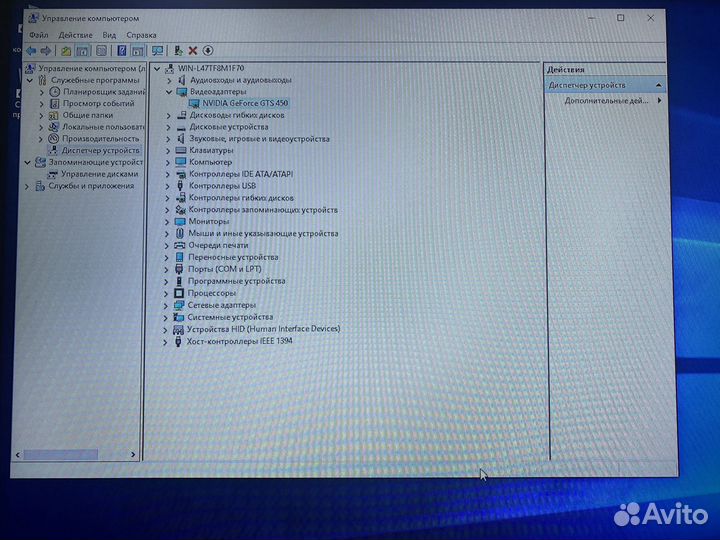Select the NVIDIA GeForce GTS 450 device
The width and height of the screenshot is (720, 540).
(x=245, y=103)
